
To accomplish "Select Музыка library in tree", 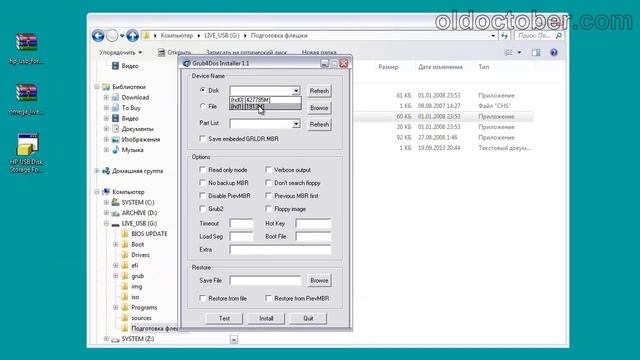I will point(133,150).
